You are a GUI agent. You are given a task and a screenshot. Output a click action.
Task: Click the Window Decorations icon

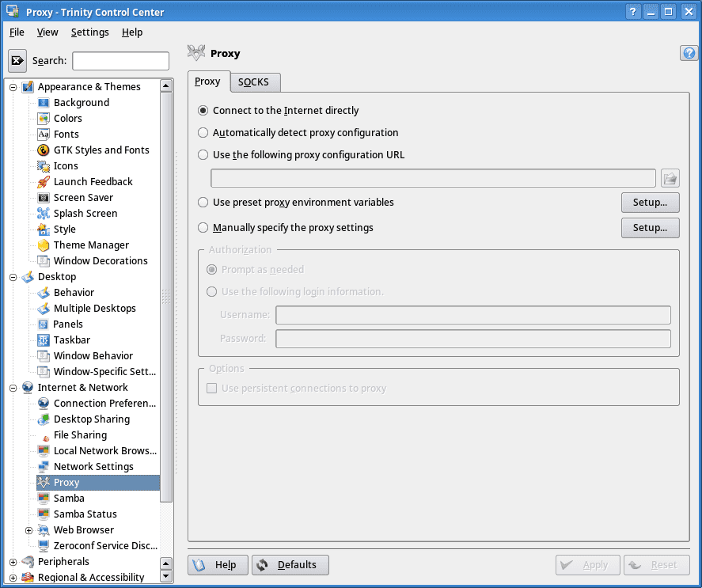pyautogui.click(x=44, y=260)
